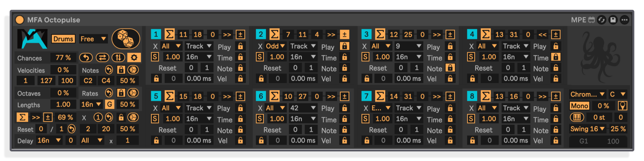Toggle the Vel lock of sequencer 8

pyautogui.click(x=556, y=140)
